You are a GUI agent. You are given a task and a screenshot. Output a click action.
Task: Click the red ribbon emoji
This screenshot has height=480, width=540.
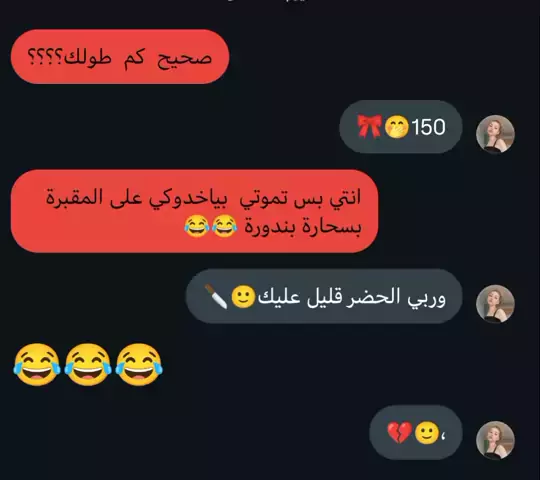370,126
